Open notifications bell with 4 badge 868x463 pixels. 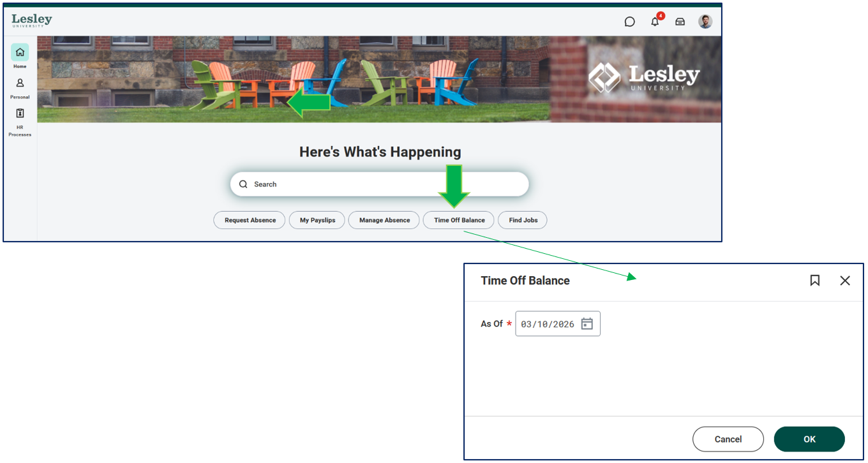click(655, 21)
